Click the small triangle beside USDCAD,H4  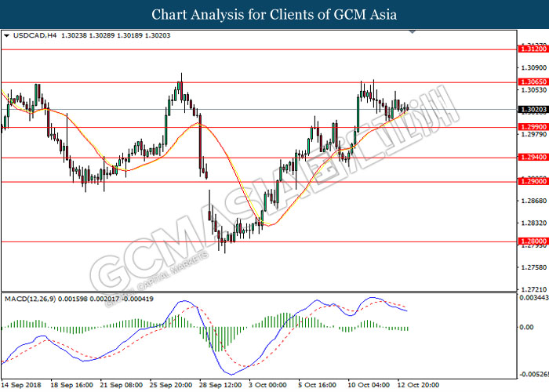pos(6,35)
